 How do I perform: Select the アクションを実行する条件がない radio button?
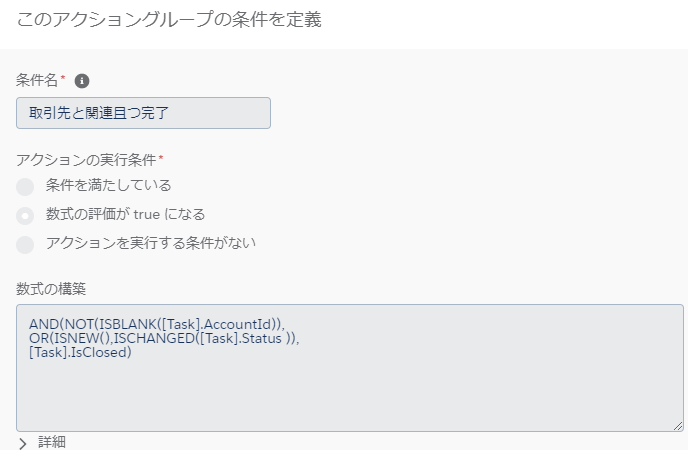(25, 245)
